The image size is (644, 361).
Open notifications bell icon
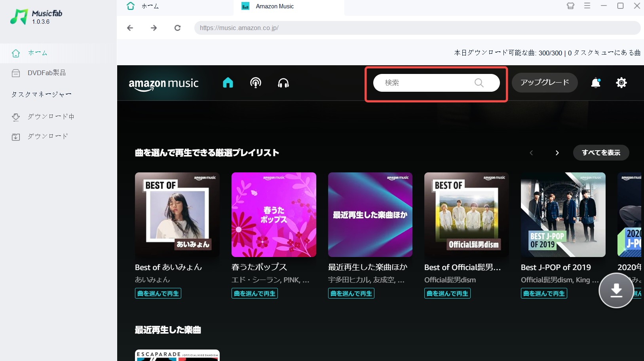coord(596,83)
